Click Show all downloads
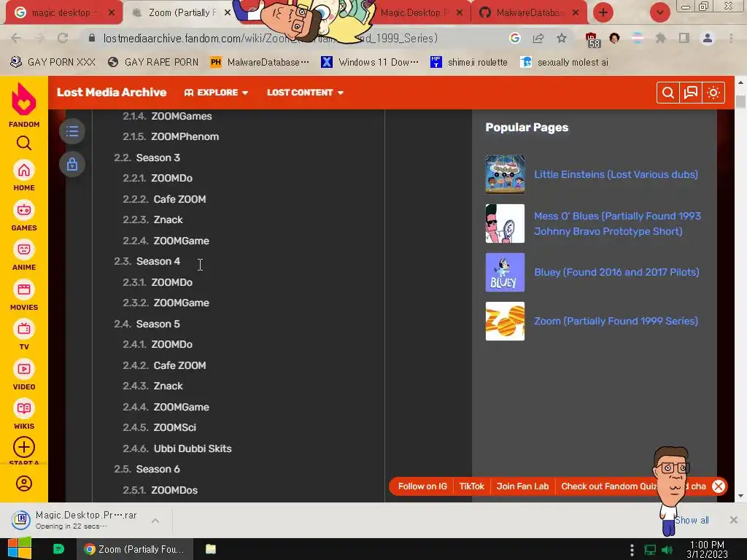 pyautogui.click(x=692, y=520)
